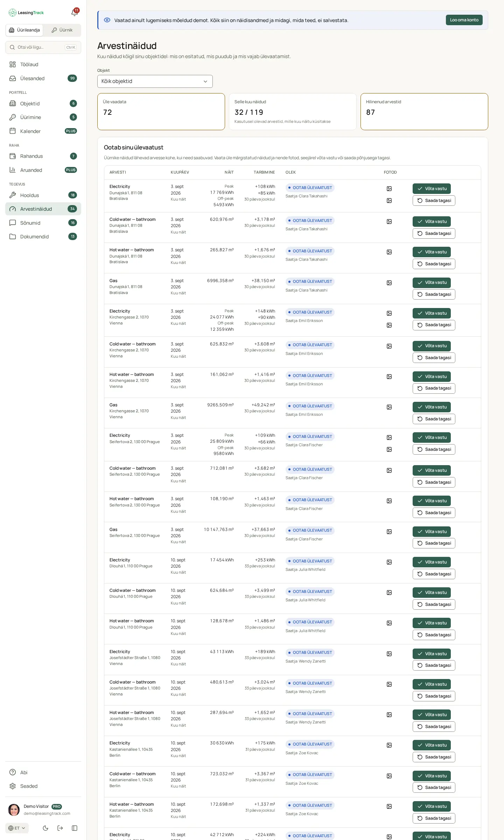Open Sõnumid in the sidebar
The height and width of the screenshot is (840, 504).
pos(43,223)
